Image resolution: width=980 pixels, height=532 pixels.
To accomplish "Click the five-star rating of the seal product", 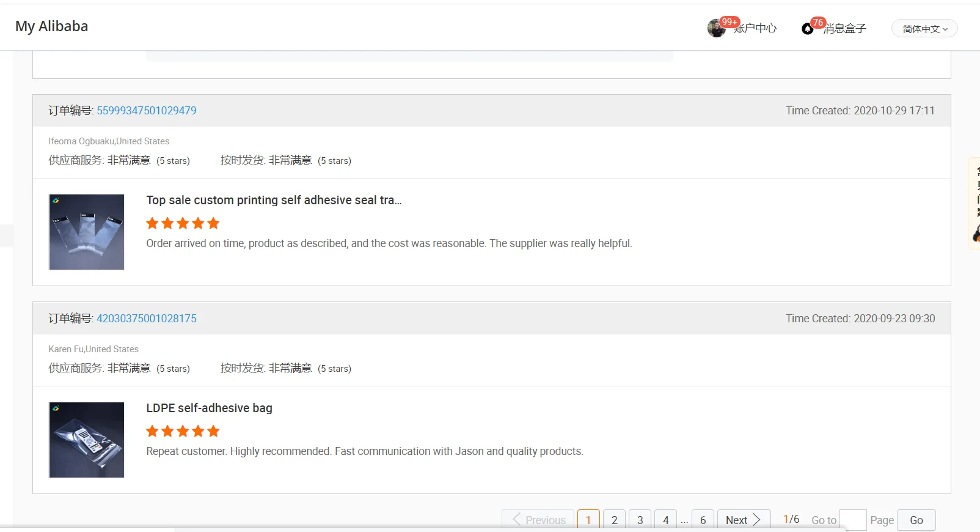I will [x=183, y=223].
